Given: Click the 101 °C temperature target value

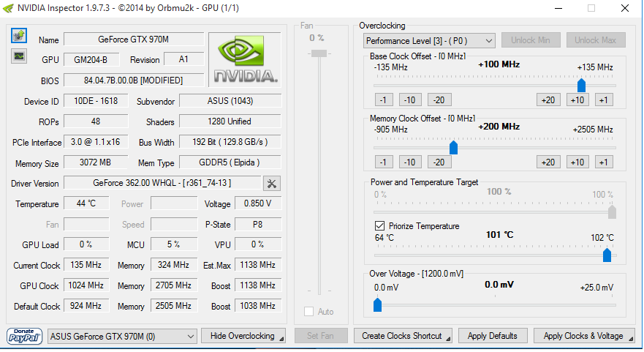Looking at the screenshot, I should point(499,235).
